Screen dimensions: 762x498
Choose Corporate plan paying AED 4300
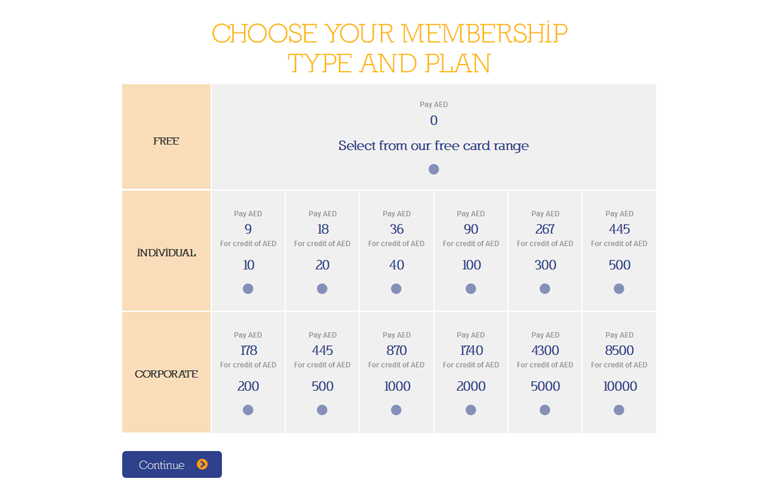[545, 410]
